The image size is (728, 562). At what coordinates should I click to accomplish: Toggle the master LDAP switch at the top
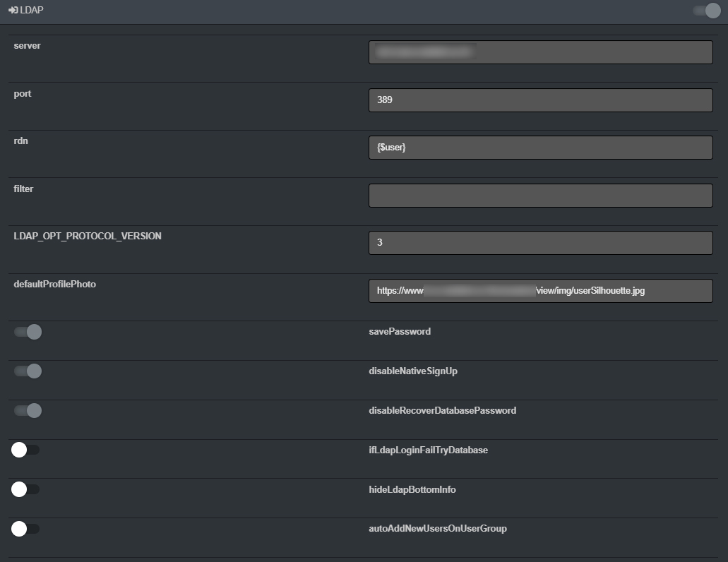pyautogui.click(x=705, y=11)
